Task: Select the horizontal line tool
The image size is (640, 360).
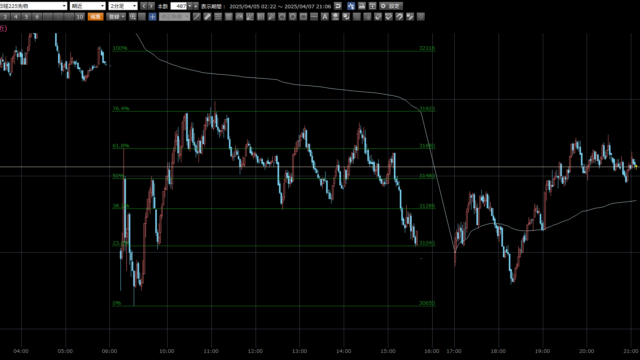Action: coord(314,17)
